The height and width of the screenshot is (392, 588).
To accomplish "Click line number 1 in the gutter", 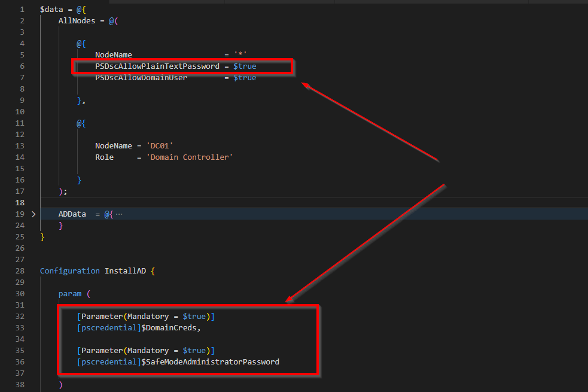I will tap(22, 10).
